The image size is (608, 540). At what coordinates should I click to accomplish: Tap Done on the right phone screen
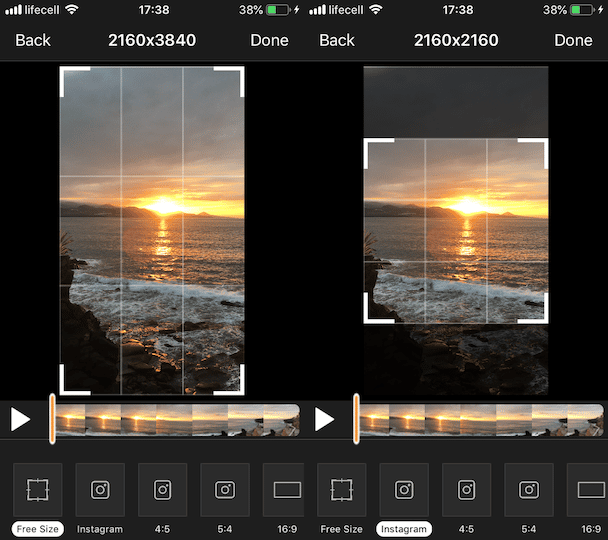(573, 40)
